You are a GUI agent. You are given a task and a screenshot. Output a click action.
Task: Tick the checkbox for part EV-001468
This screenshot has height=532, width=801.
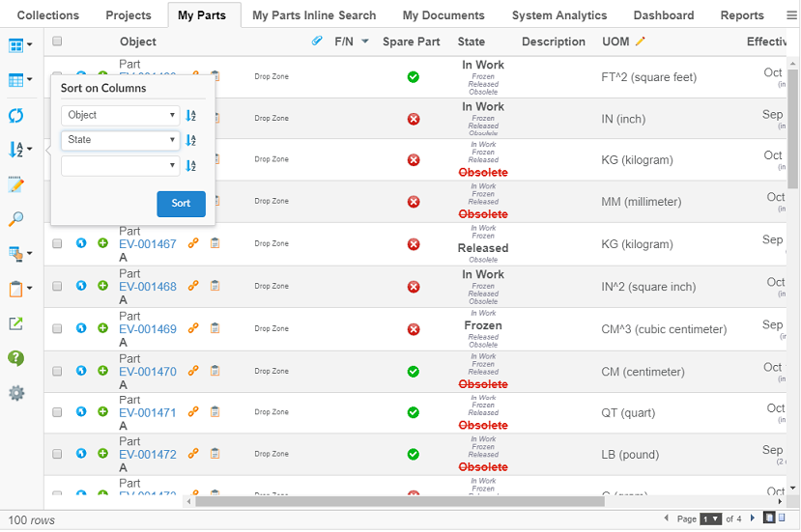57,287
